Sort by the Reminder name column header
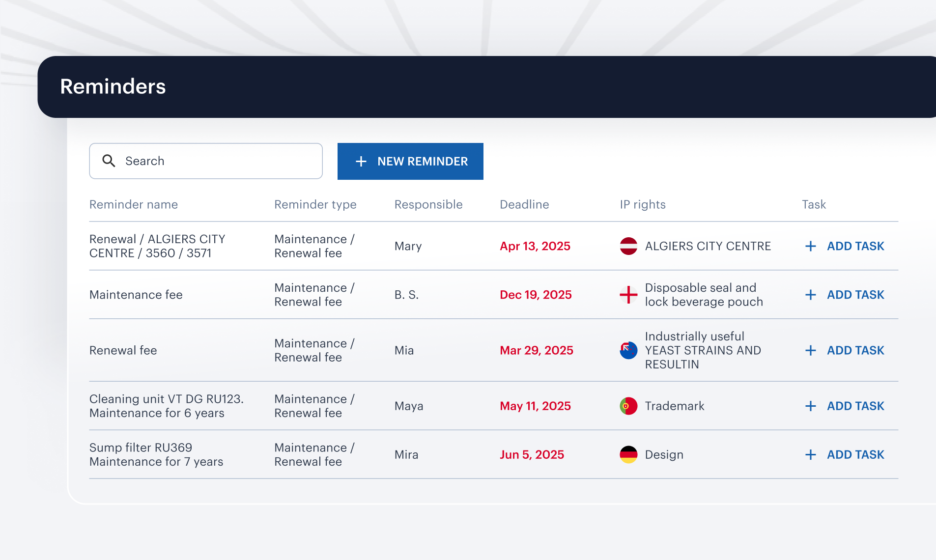The image size is (936, 560). [x=134, y=204]
